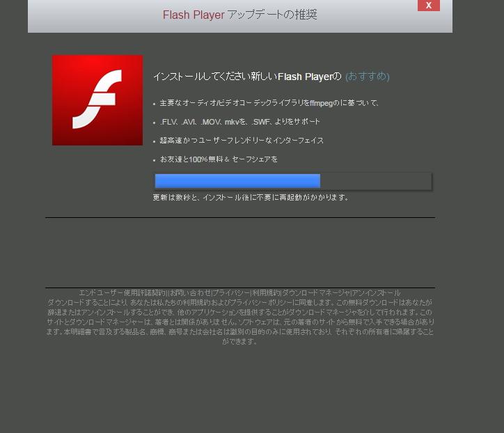Open the エンドユーザー使用許諾契約 link
This screenshot has width=504, height=433.
point(122,293)
